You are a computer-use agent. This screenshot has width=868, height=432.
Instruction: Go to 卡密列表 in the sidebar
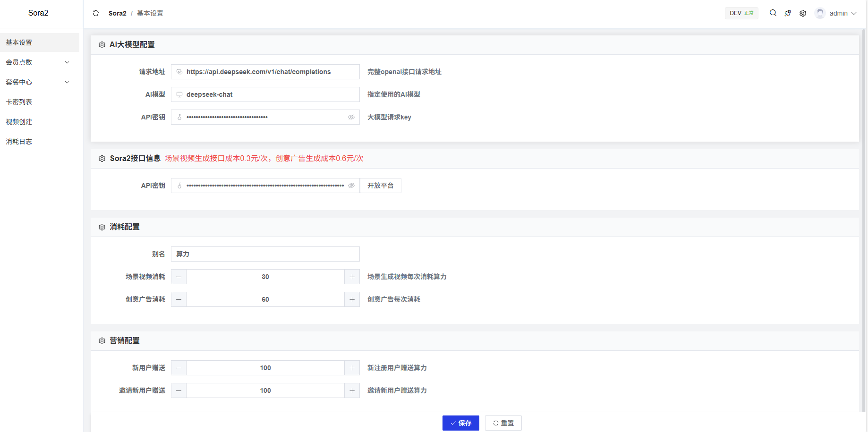tap(19, 102)
